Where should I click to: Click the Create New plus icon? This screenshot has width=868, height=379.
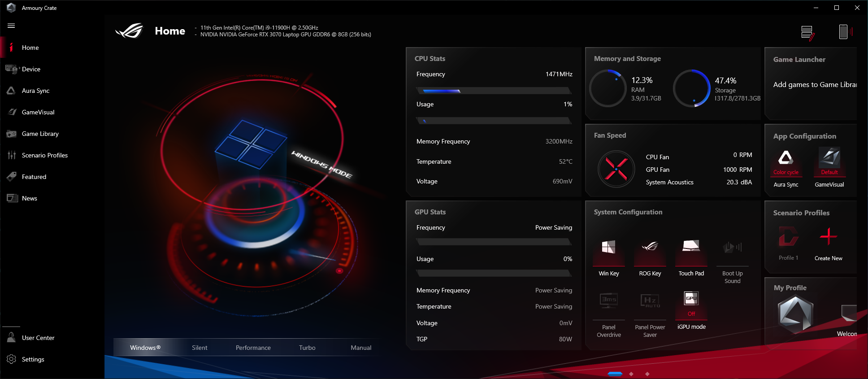tap(828, 236)
